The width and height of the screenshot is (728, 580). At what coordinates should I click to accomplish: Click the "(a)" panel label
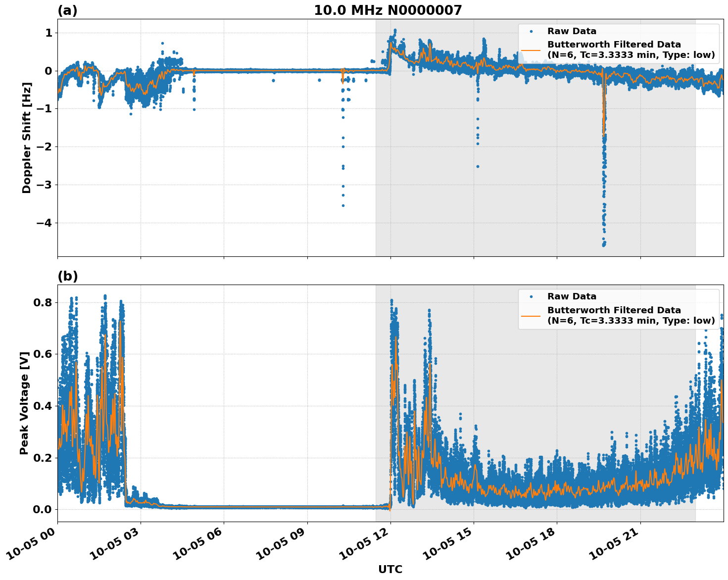67,10
